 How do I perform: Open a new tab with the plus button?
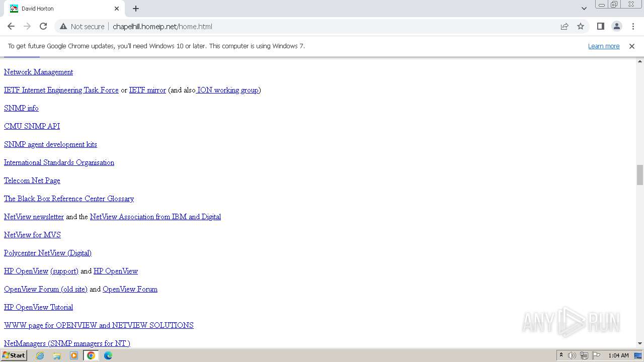click(x=136, y=9)
